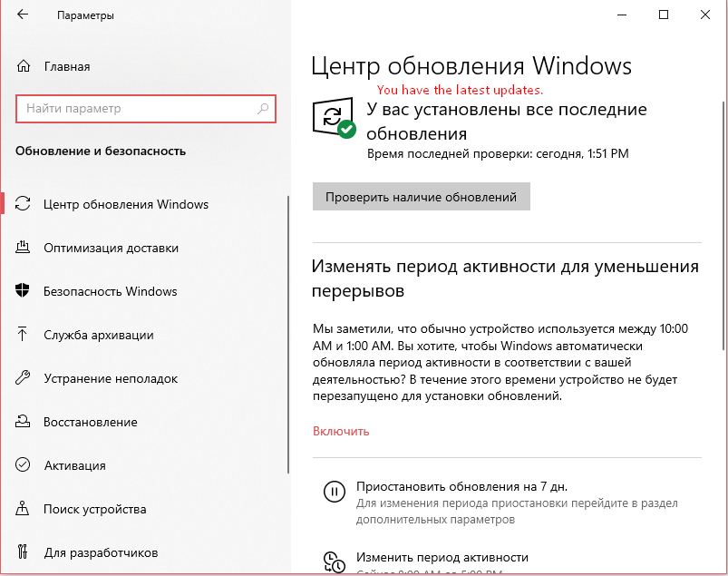
Task: Click 'Для изменения периода приостановки' hint text
Action: 517,511
